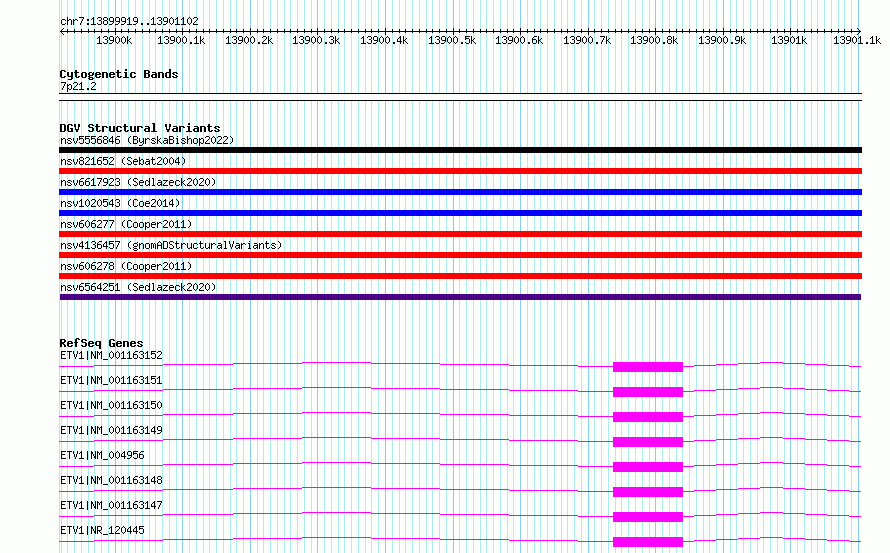Click the 13900.1k ruler tick label
The width and height of the screenshot is (890, 553).
[x=181, y=40]
